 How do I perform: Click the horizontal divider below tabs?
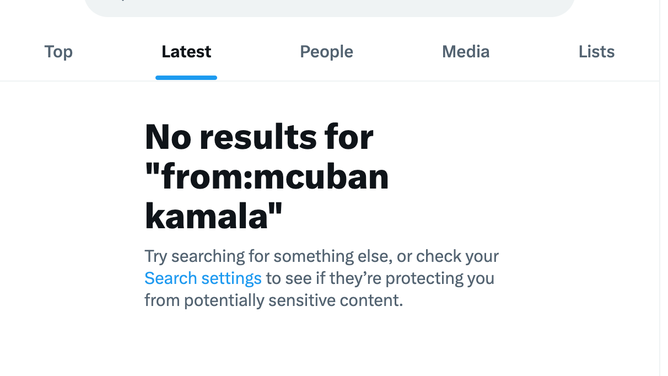click(330, 80)
